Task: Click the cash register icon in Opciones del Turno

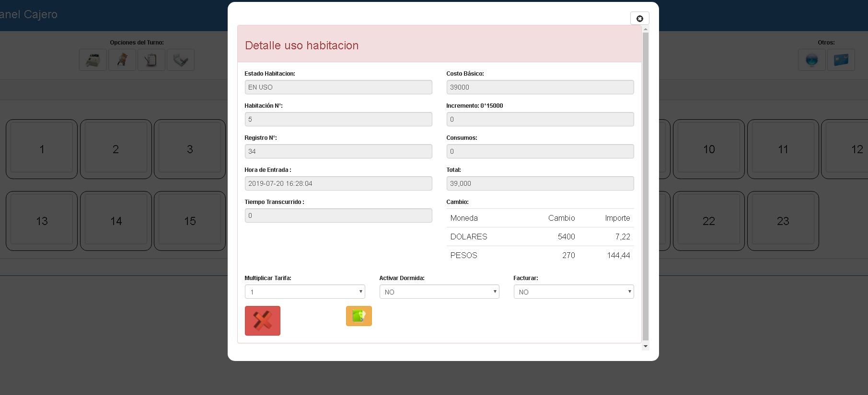Action: click(93, 60)
